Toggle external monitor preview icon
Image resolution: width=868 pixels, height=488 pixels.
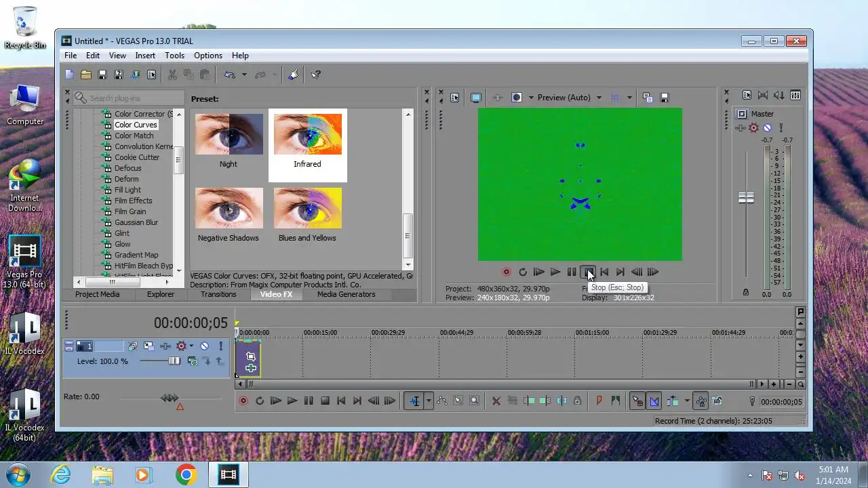click(x=476, y=98)
